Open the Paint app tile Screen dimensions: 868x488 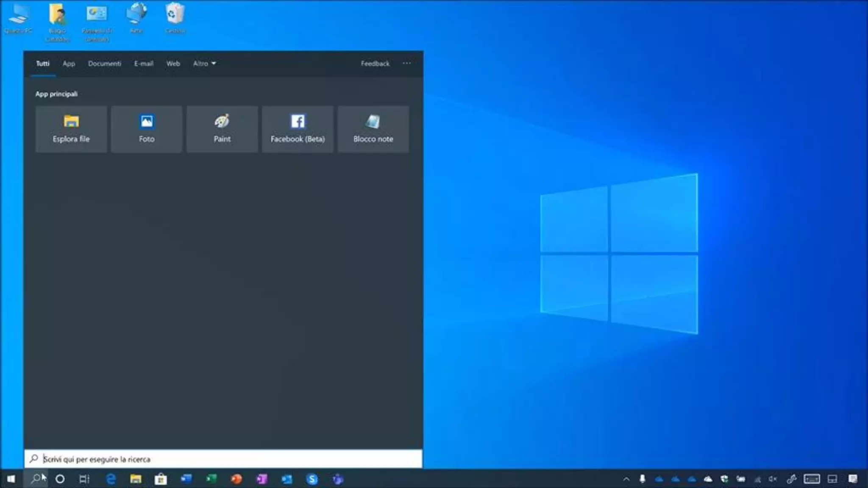222,129
